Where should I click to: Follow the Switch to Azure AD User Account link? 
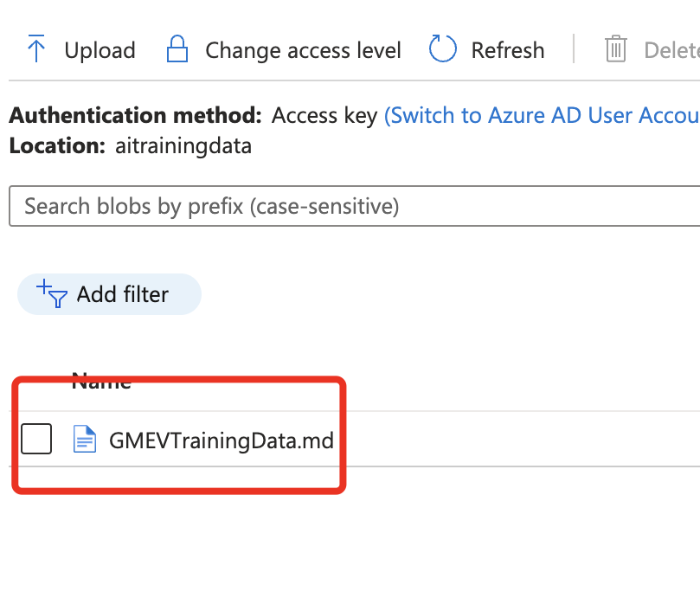(x=542, y=116)
